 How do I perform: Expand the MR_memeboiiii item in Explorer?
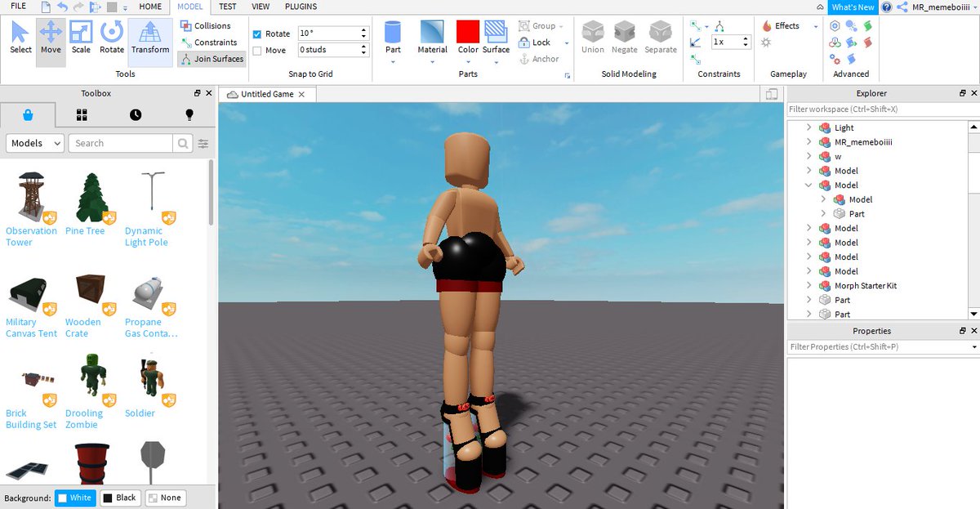(809, 142)
